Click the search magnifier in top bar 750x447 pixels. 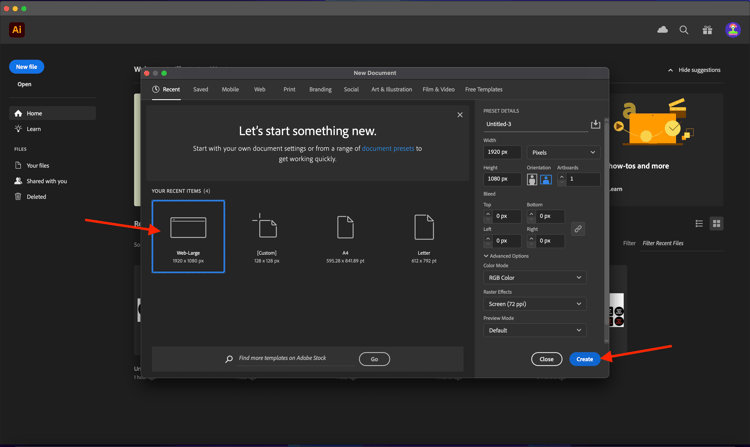pos(684,30)
